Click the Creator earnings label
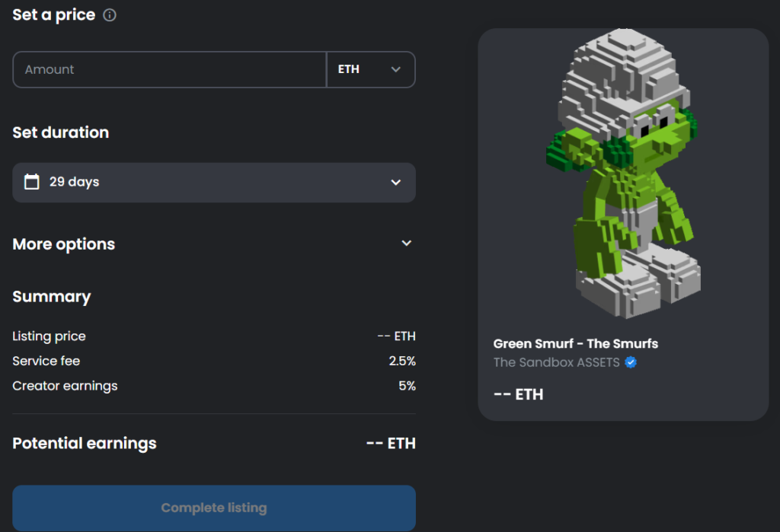Image resolution: width=780 pixels, height=532 pixels. [65, 386]
